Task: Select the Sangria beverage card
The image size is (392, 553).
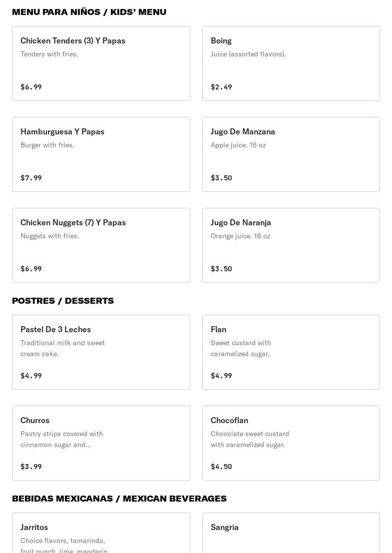Action: pyautogui.click(x=291, y=533)
